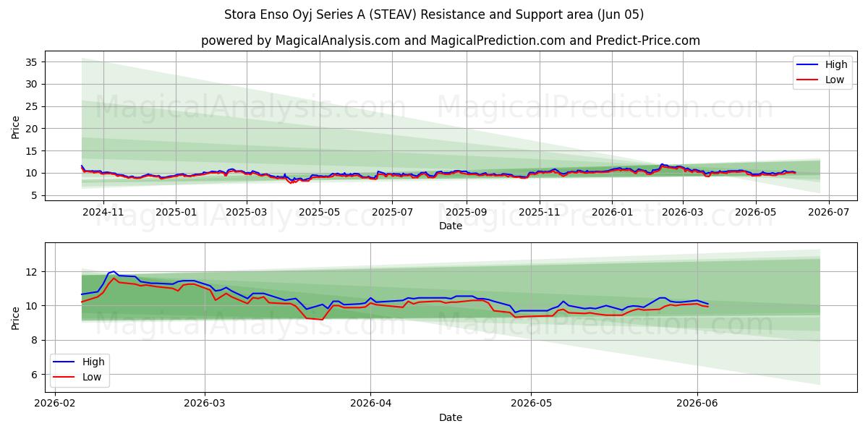This screenshot has height=434, width=868.
Task: Click the '2026-03' x-axis label in bottom chart
Action: 205,404
